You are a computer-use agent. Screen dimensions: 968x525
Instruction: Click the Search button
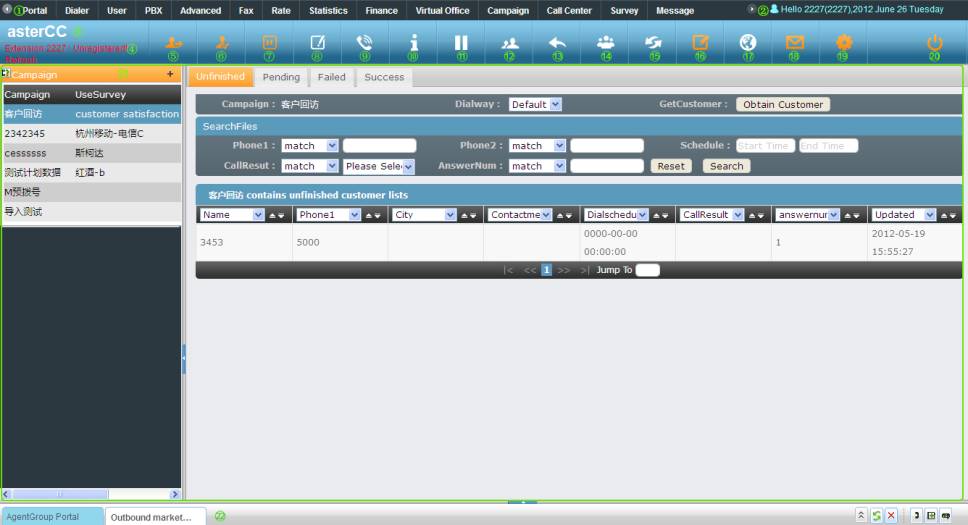tap(726, 167)
